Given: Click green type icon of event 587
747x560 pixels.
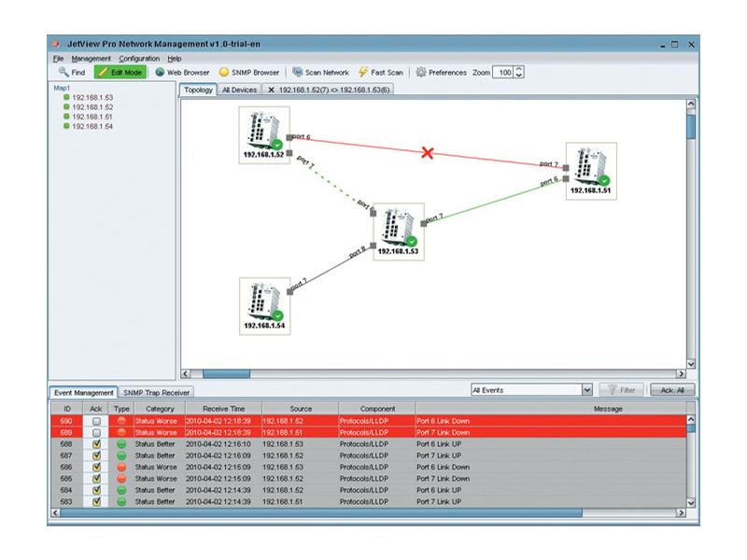Looking at the screenshot, I should [121, 455].
